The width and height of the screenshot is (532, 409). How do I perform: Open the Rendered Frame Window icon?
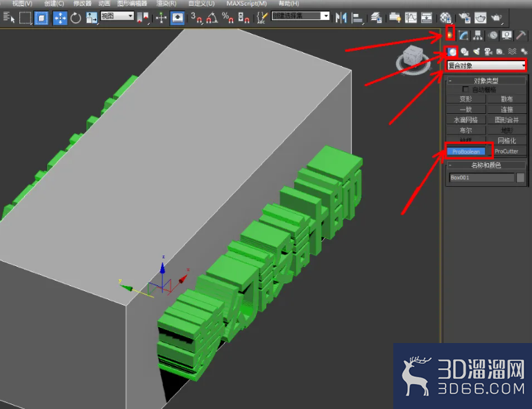(x=480, y=17)
